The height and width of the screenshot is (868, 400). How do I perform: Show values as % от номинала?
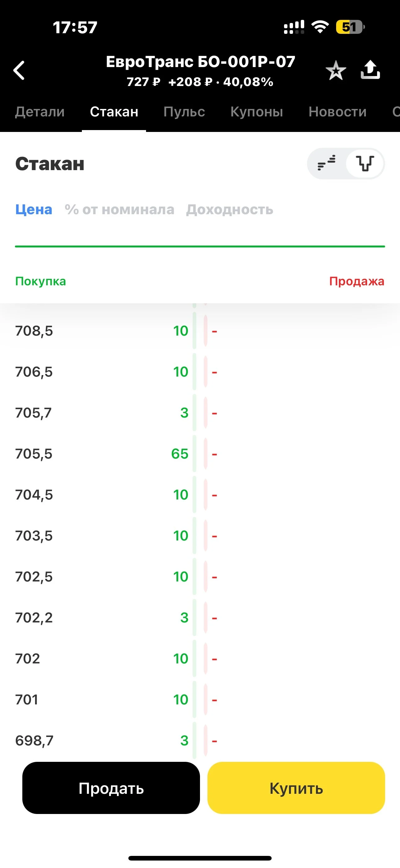tap(119, 210)
